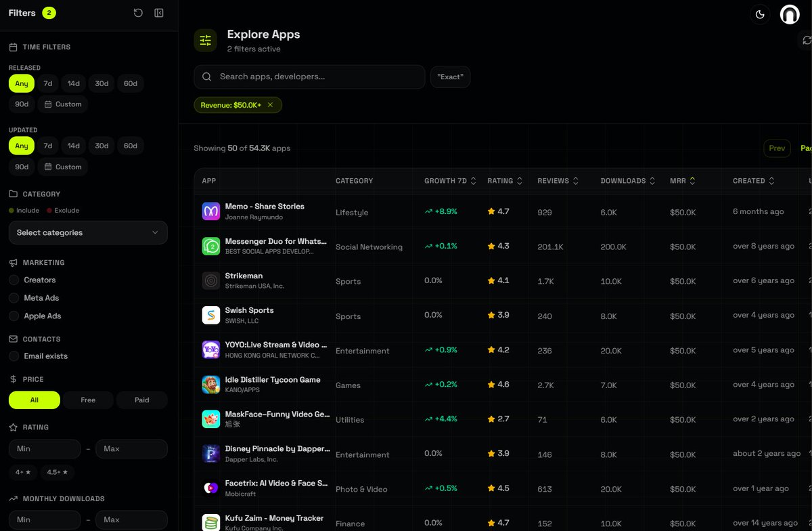Select Free price option

(88, 400)
